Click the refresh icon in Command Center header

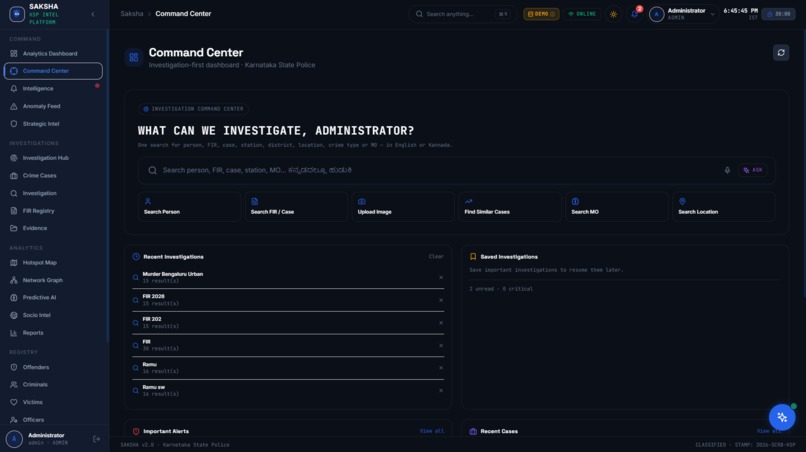click(781, 52)
